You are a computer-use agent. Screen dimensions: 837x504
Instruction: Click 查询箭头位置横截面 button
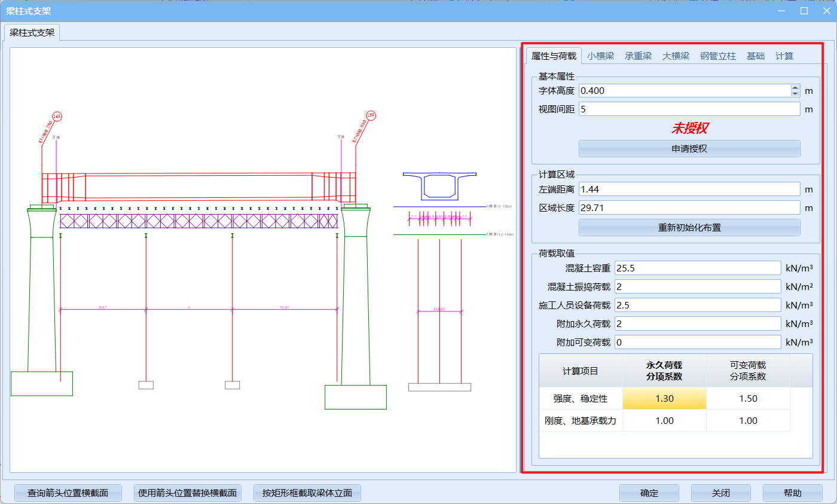point(68,493)
